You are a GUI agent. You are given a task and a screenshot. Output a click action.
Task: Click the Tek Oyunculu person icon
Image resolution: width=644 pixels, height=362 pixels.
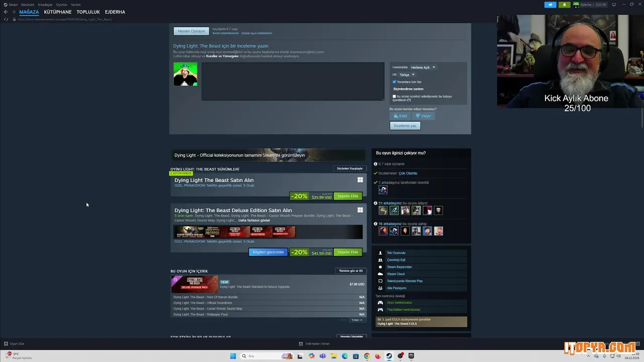click(x=380, y=253)
